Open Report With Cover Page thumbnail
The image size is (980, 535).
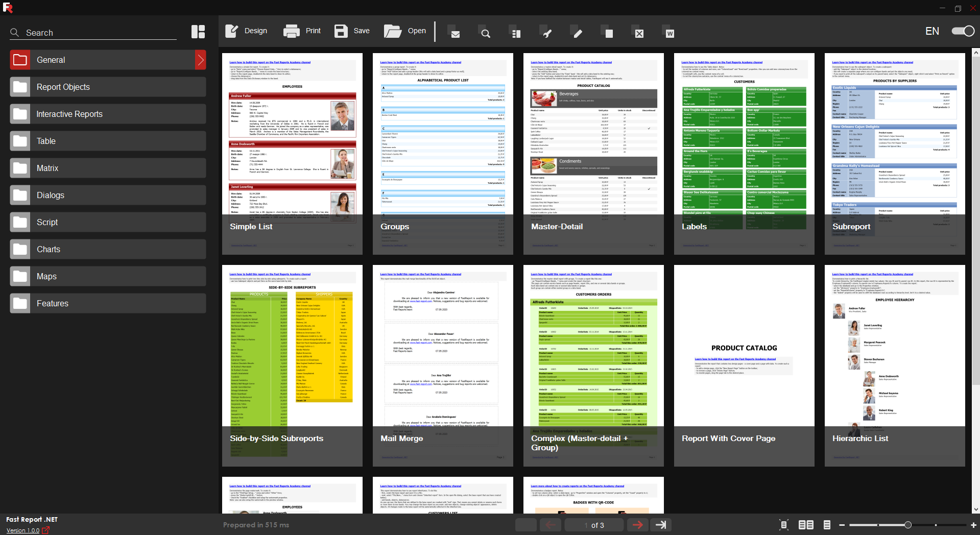[x=744, y=366]
